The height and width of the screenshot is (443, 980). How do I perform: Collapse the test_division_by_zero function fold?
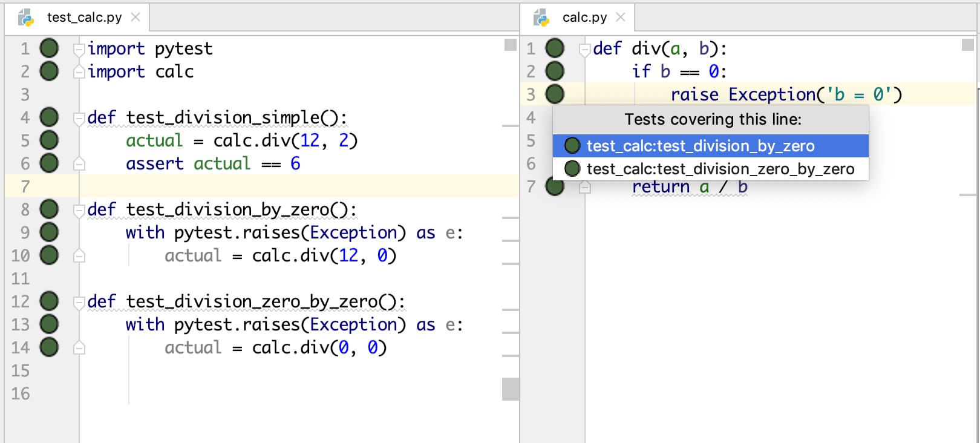[79, 210]
